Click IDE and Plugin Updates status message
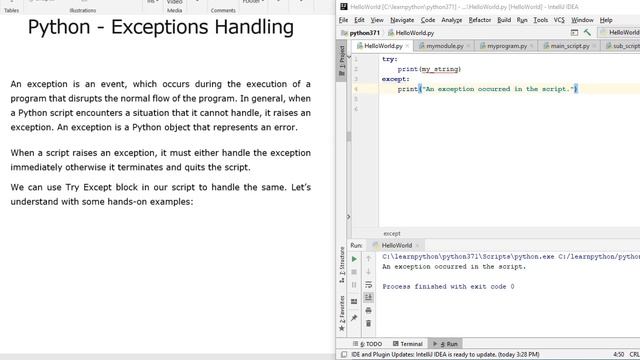 pyautogui.click(x=445, y=355)
